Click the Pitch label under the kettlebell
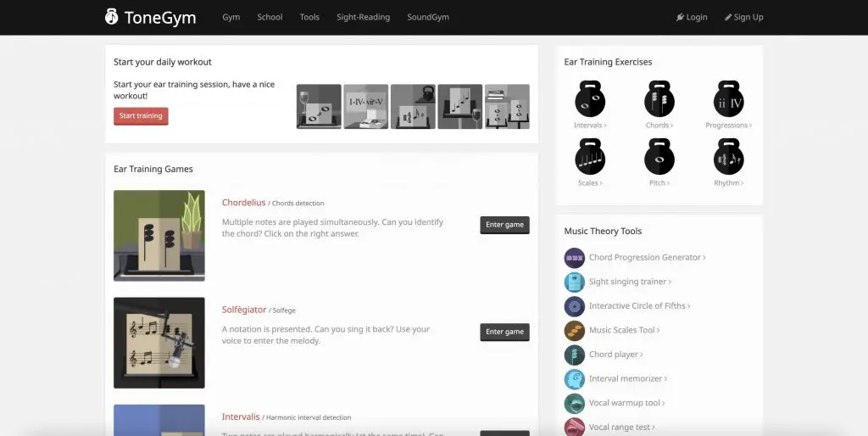 [x=659, y=183]
